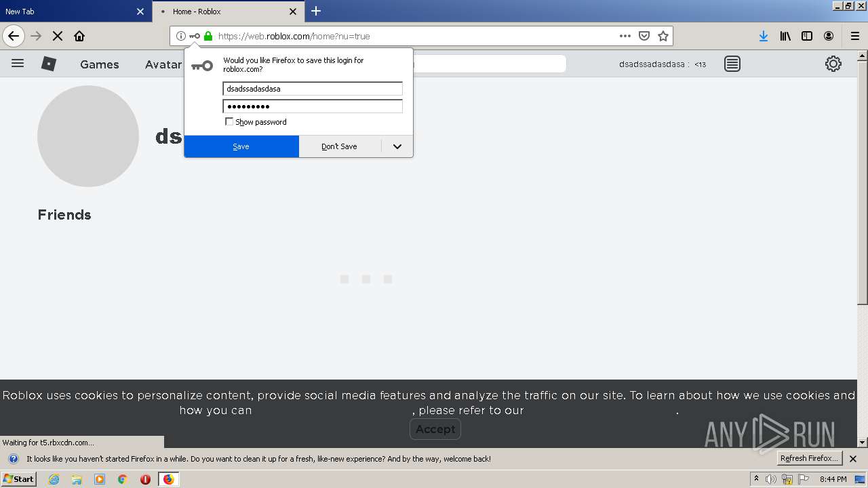The image size is (868, 488).
Task: Open the Downloads arrow panel
Action: click(x=764, y=36)
